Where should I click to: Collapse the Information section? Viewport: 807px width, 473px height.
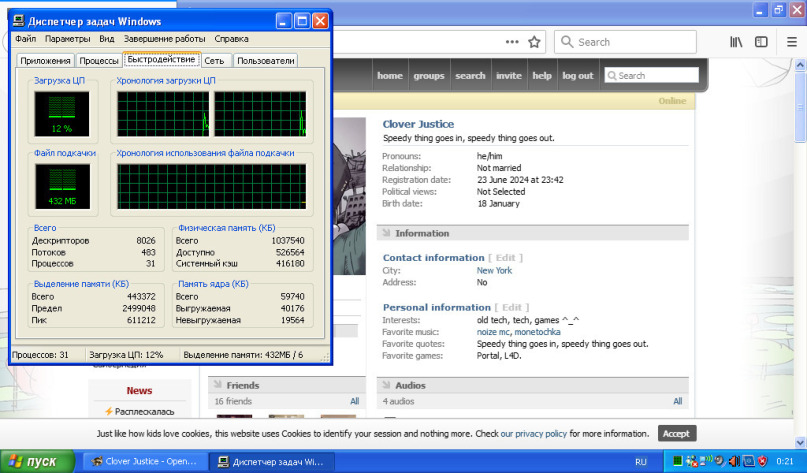click(x=386, y=233)
